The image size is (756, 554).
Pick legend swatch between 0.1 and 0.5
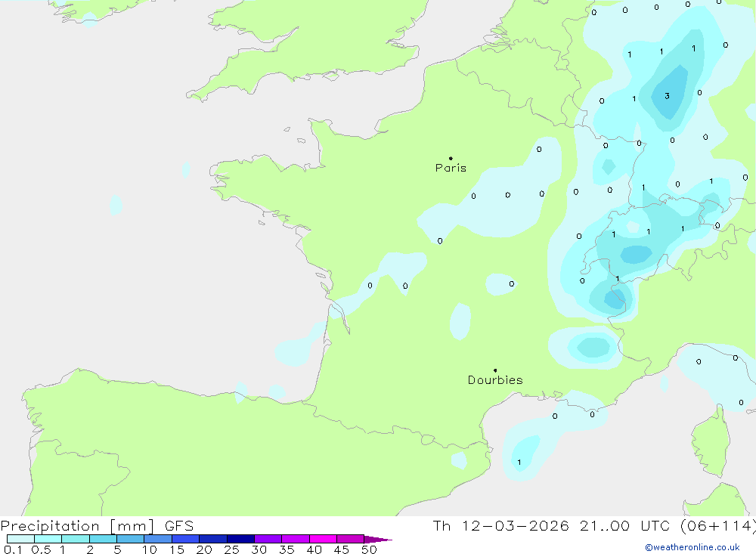pyautogui.click(x=20, y=539)
